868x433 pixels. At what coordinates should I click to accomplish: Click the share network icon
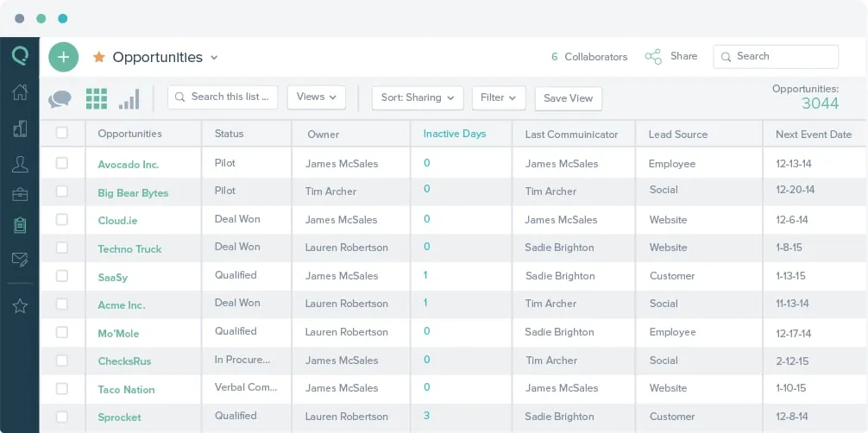[x=653, y=56]
